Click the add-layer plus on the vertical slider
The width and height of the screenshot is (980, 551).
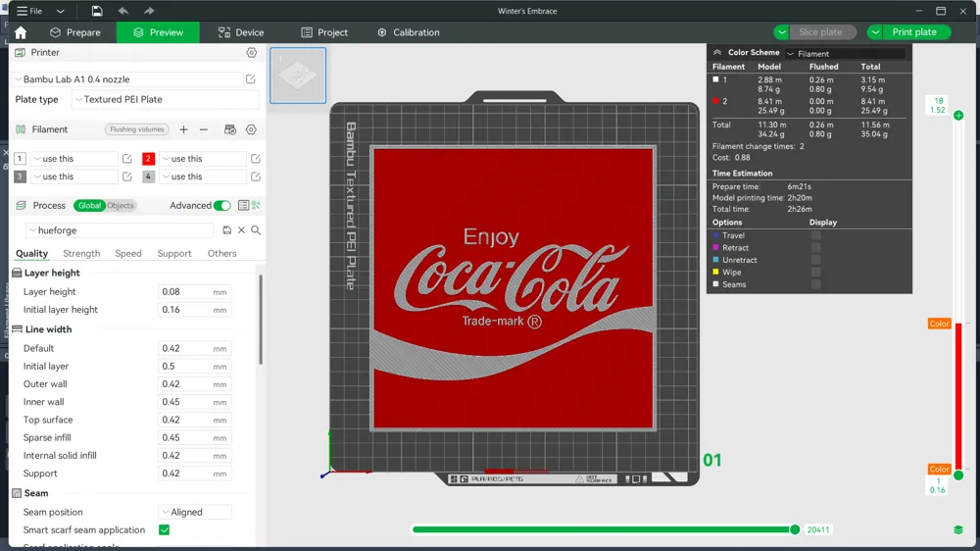958,115
